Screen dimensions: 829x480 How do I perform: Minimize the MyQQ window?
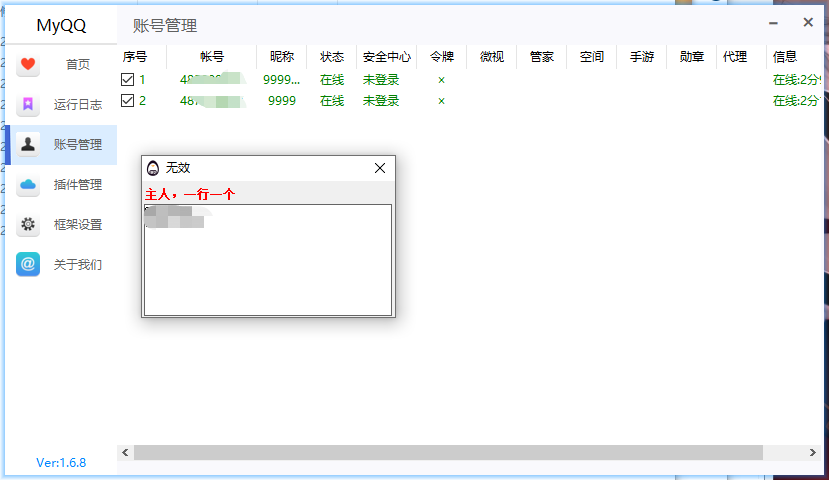(773, 23)
